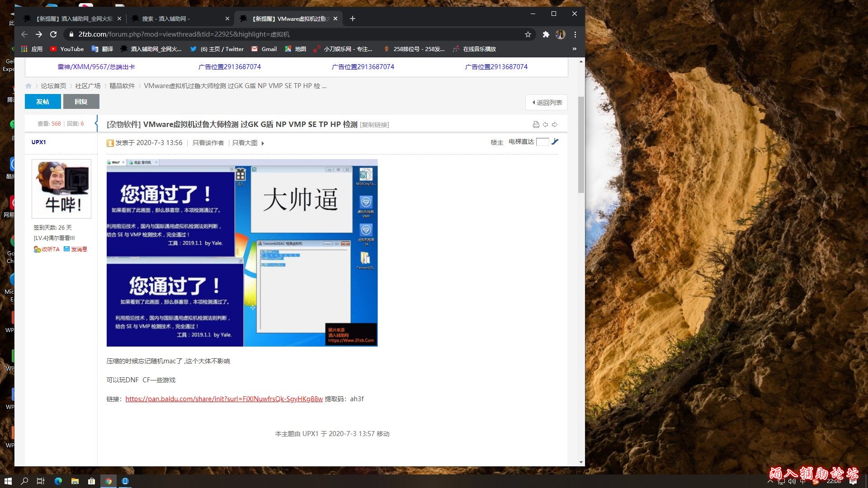The image size is (868, 488).
Task: Click the 回复 reply button
Action: pyautogui.click(x=81, y=102)
